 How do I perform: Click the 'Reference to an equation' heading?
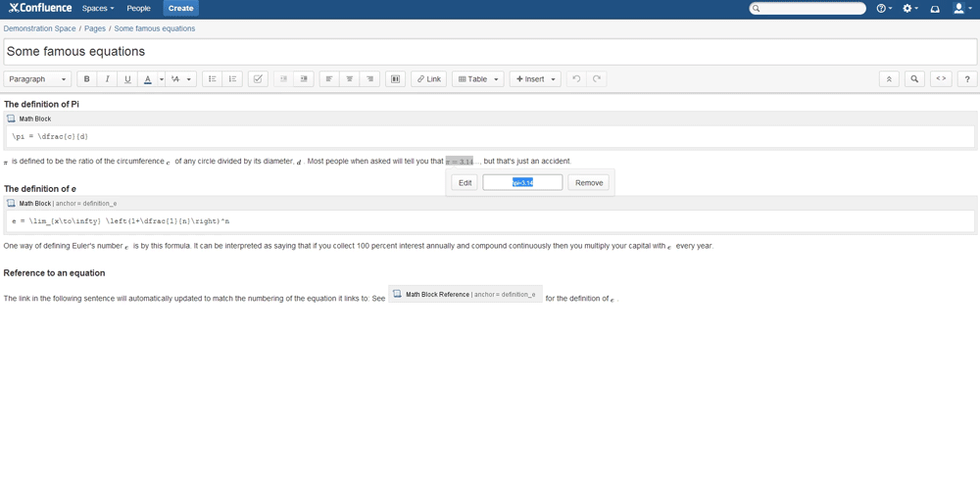click(x=54, y=273)
